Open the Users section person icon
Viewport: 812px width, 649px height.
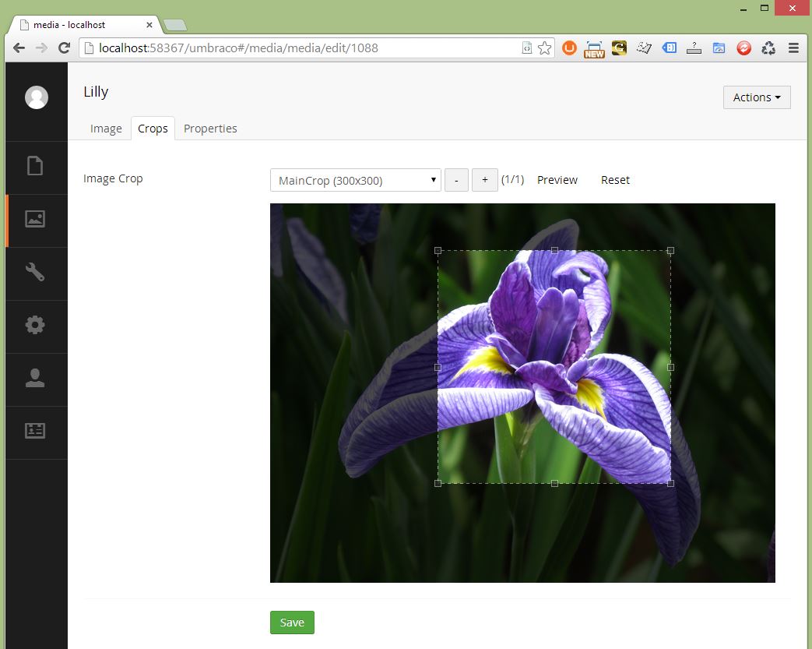pos(35,378)
